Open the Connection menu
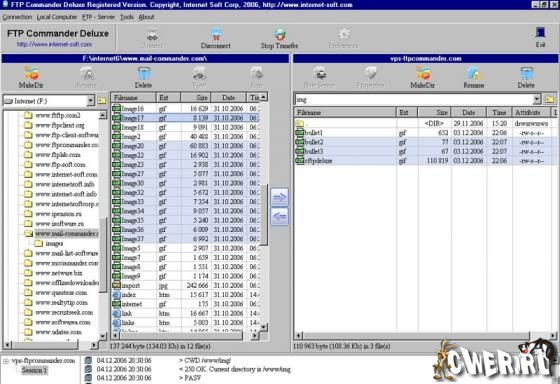The height and width of the screenshot is (384, 560). pos(17,17)
